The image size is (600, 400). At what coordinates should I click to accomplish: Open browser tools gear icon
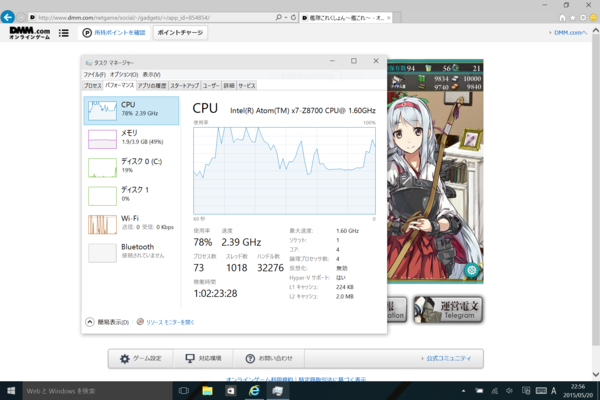click(x=583, y=18)
